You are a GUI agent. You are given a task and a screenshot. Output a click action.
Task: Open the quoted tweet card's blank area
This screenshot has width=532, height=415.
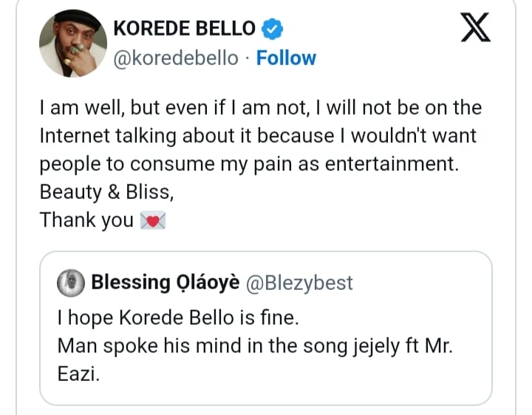(x=332, y=377)
